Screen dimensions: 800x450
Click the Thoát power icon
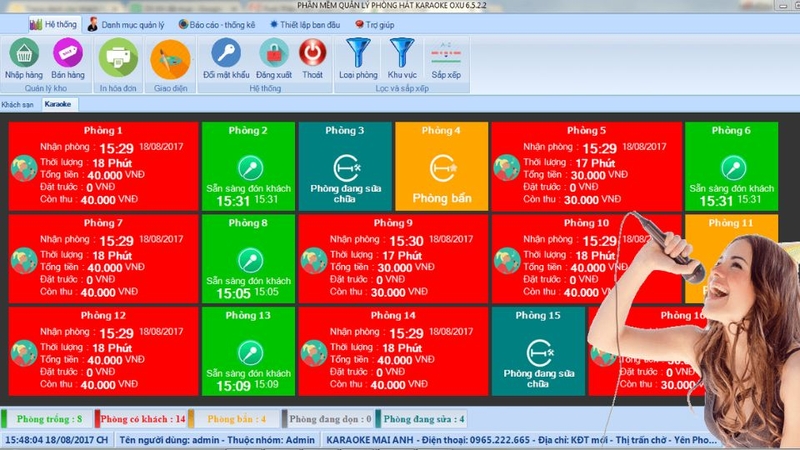(312, 53)
